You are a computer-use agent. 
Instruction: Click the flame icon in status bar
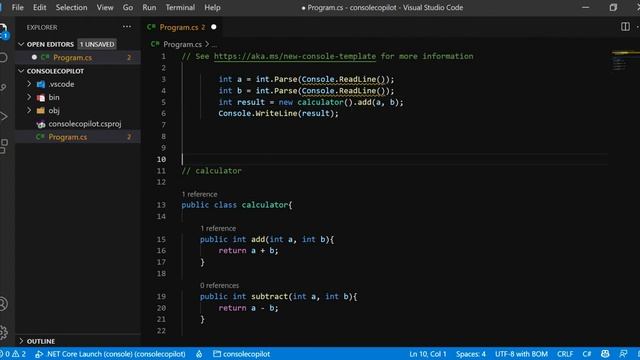click(x=199, y=354)
